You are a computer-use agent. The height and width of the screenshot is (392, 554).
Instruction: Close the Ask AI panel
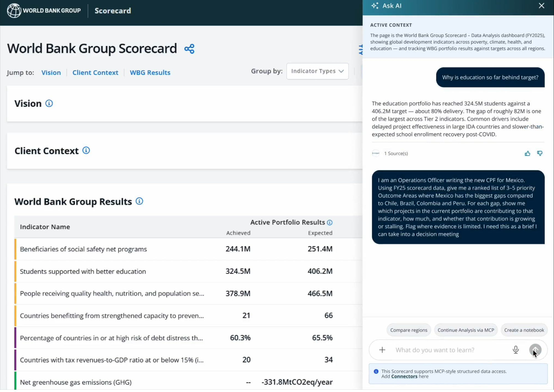pyautogui.click(x=542, y=6)
